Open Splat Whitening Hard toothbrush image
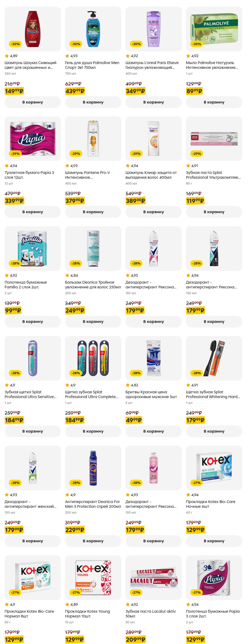The image size is (250, 644). coord(214,358)
